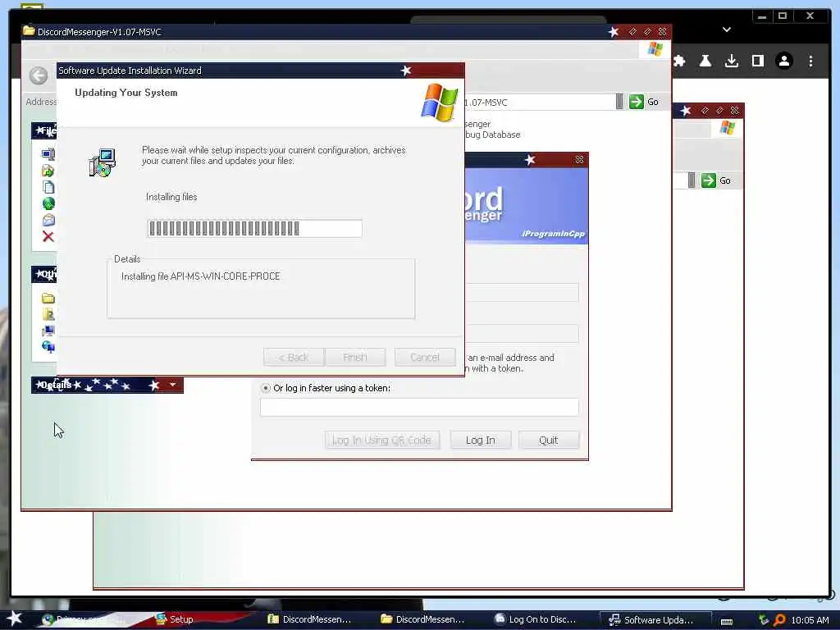Select the 'Or log in faster using a token' radio button
The width and height of the screenshot is (840, 630).
click(266, 388)
